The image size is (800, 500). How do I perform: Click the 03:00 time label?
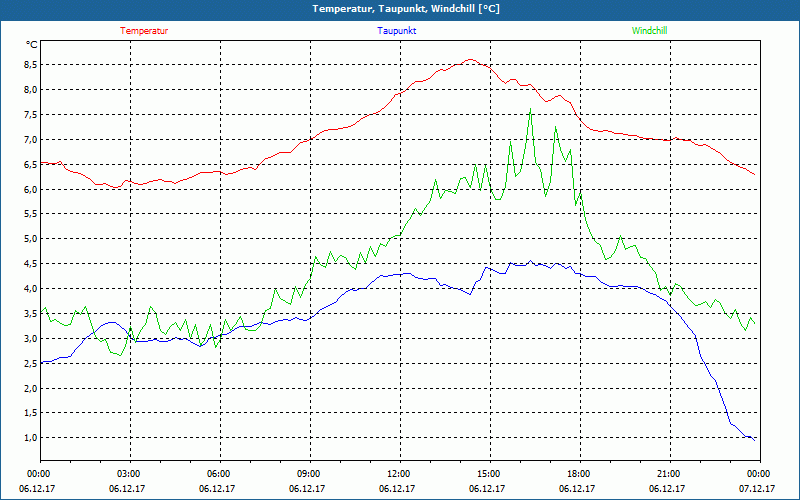pos(130,474)
